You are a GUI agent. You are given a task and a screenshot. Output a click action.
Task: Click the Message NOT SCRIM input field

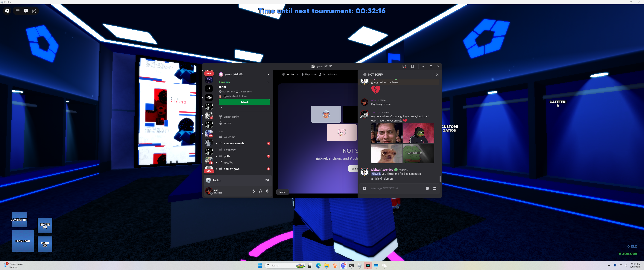(x=395, y=188)
